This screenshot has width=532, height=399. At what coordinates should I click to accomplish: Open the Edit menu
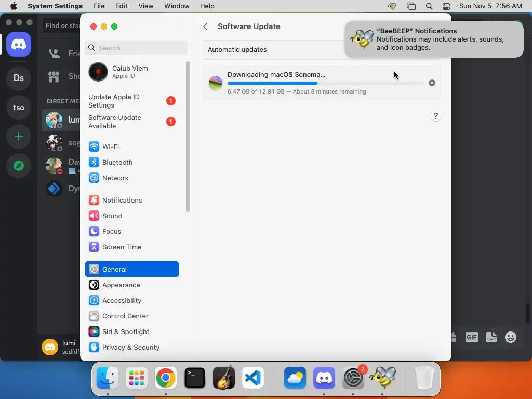[121, 6]
